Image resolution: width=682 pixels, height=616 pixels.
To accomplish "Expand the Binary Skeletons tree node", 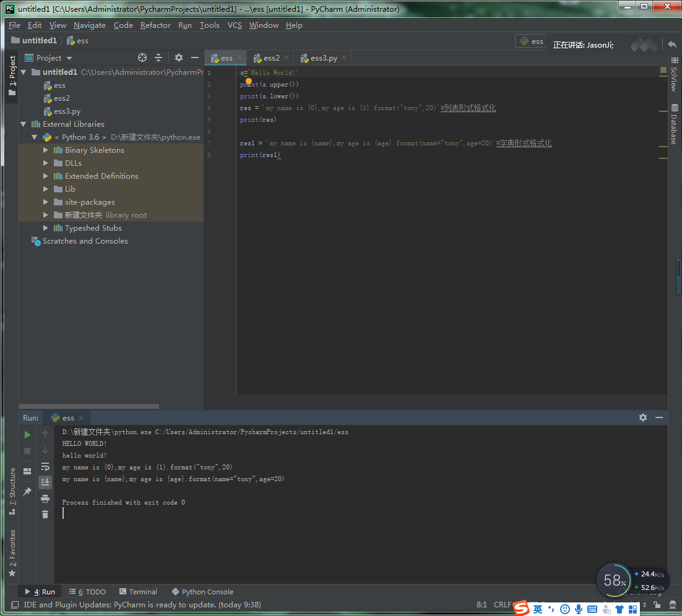I will (x=46, y=150).
